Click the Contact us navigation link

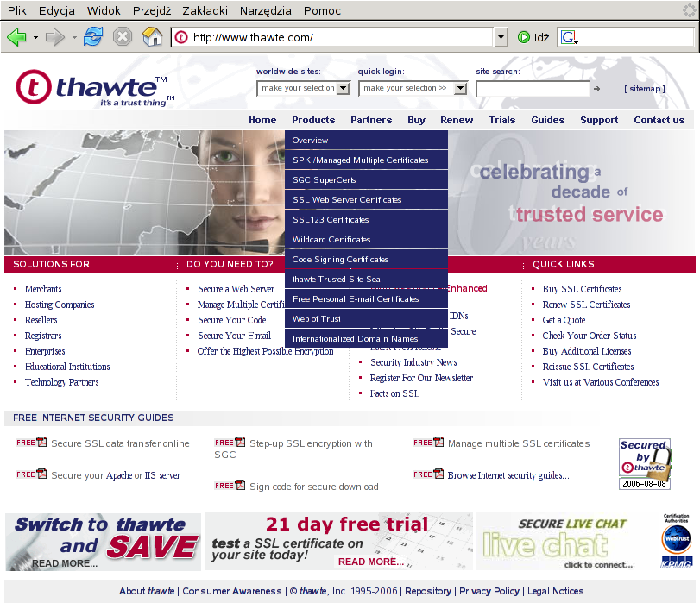pos(658,120)
